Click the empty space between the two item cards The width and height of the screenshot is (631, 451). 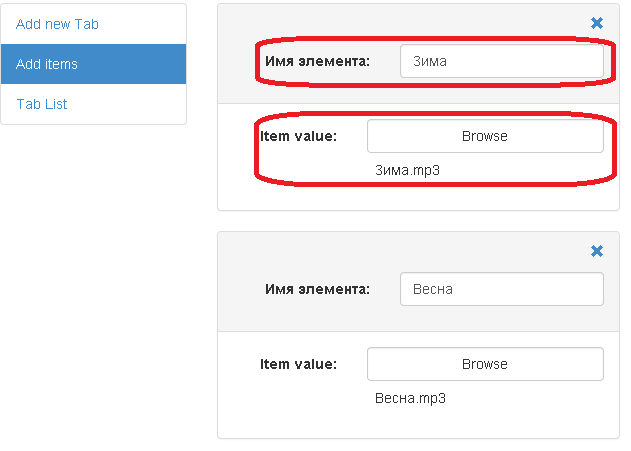[x=419, y=221]
